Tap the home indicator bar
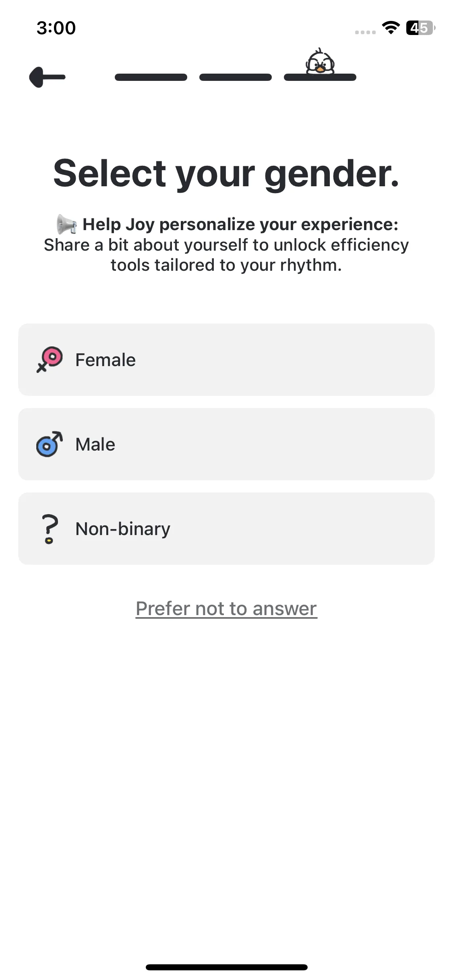This screenshot has width=453, height=980. 226,967
